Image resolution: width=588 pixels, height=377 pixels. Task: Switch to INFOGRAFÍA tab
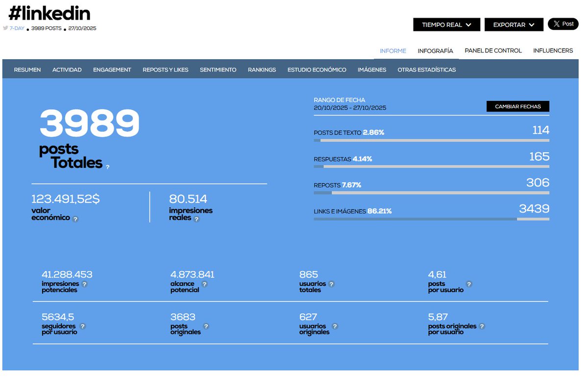[x=435, y=50]
